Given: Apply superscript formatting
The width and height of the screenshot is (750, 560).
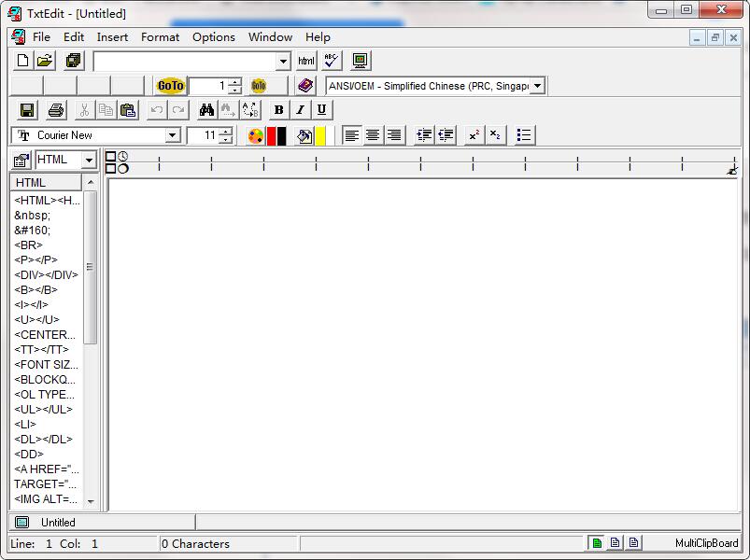Looking at the screenshot, I should 474,135.
